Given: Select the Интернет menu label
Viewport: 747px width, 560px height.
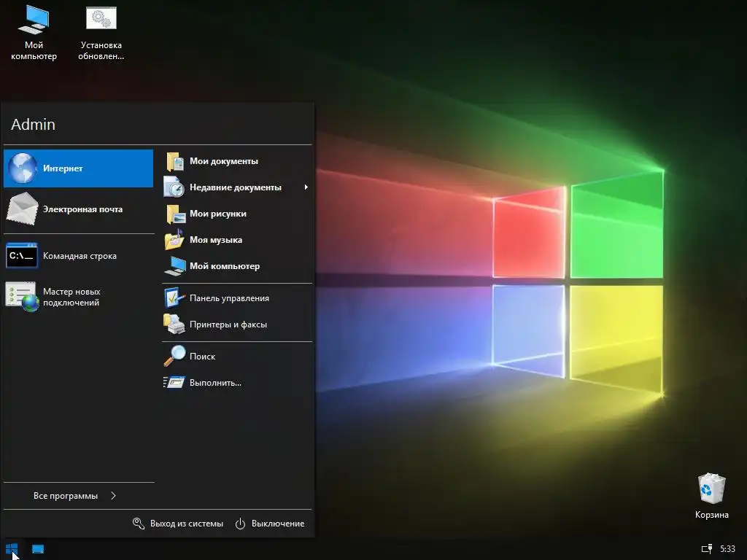Looking at the screenshot, I should (x=63, y=168).
